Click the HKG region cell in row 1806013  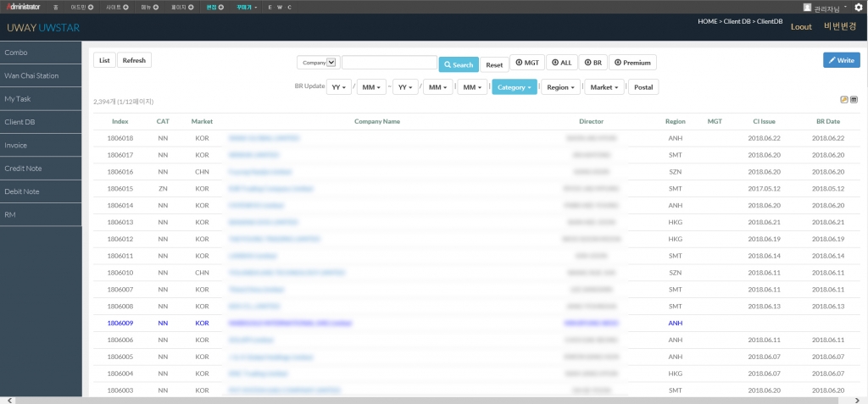pos(676,222)
